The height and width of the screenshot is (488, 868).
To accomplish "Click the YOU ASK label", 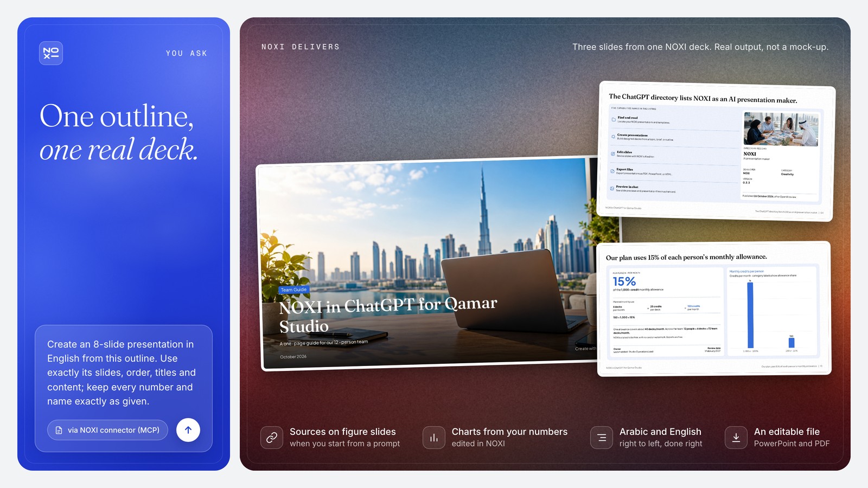I will [x=187, y=53].
